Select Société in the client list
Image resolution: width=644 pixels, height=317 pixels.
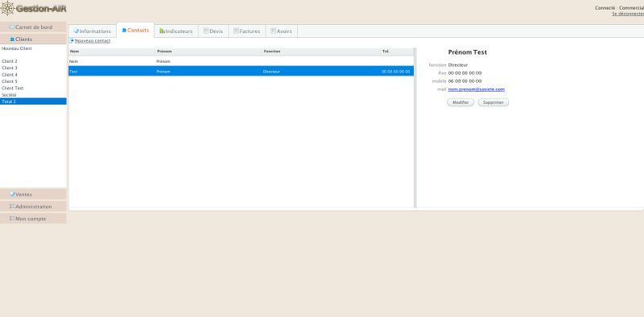33,95
